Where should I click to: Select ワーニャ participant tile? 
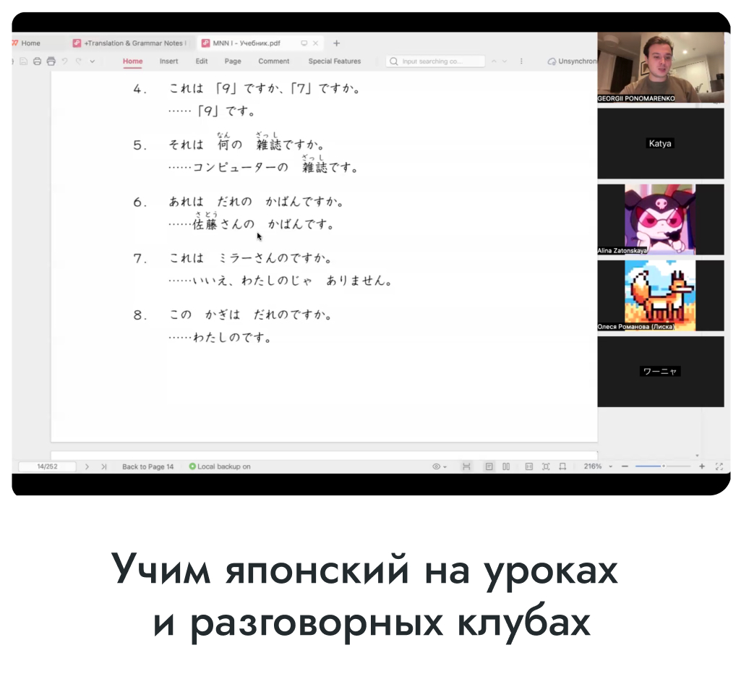click(660, 372)
